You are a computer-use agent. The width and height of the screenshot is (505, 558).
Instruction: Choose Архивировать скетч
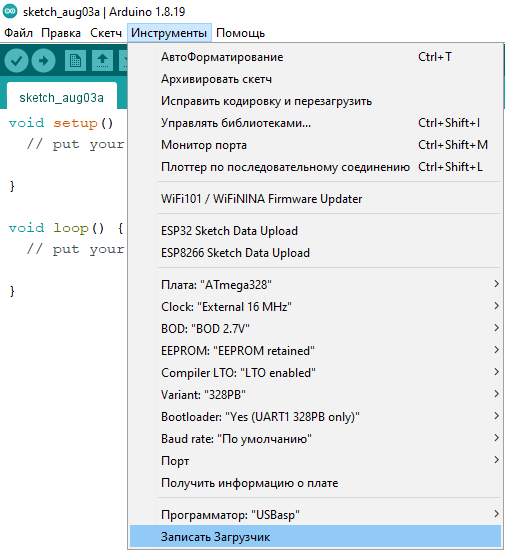tap(315, 79)
